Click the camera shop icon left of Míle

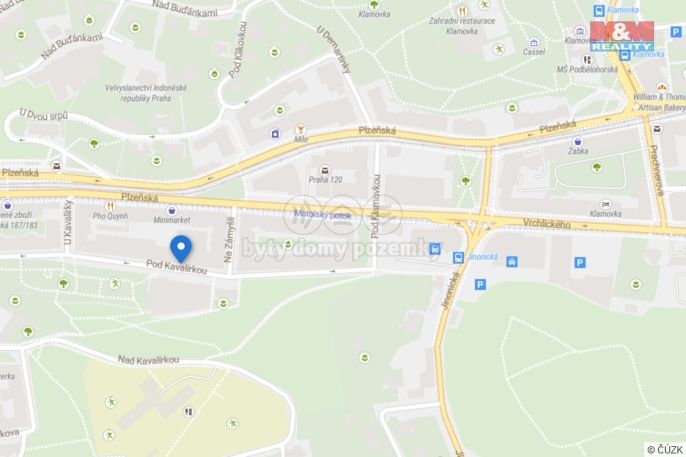tap(275, 133)
